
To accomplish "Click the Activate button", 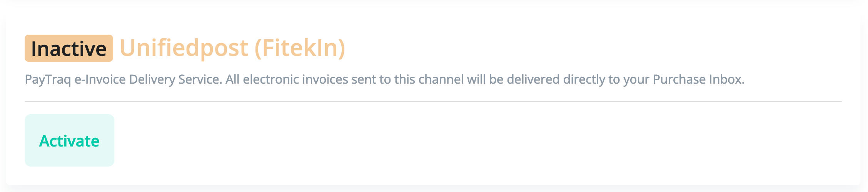I will pos(69,141).
